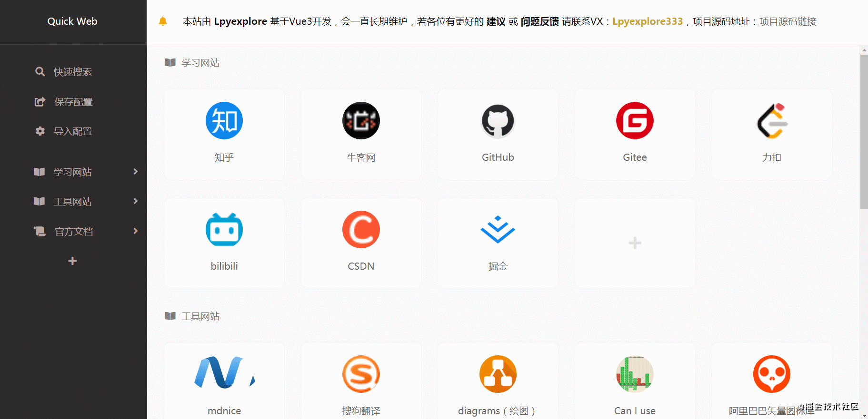Click the Can I use label

635,411
